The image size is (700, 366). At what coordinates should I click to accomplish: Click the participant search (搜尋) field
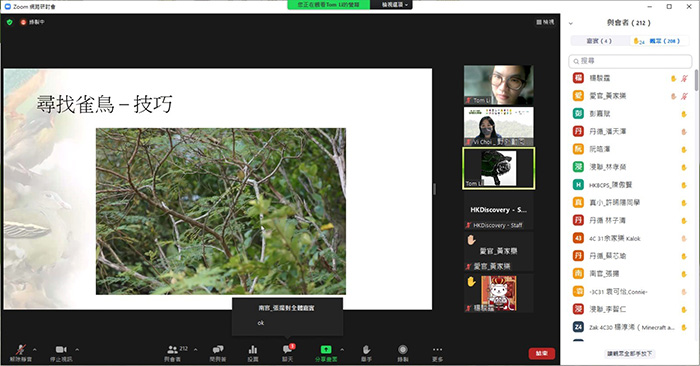[x=630, y=61]
